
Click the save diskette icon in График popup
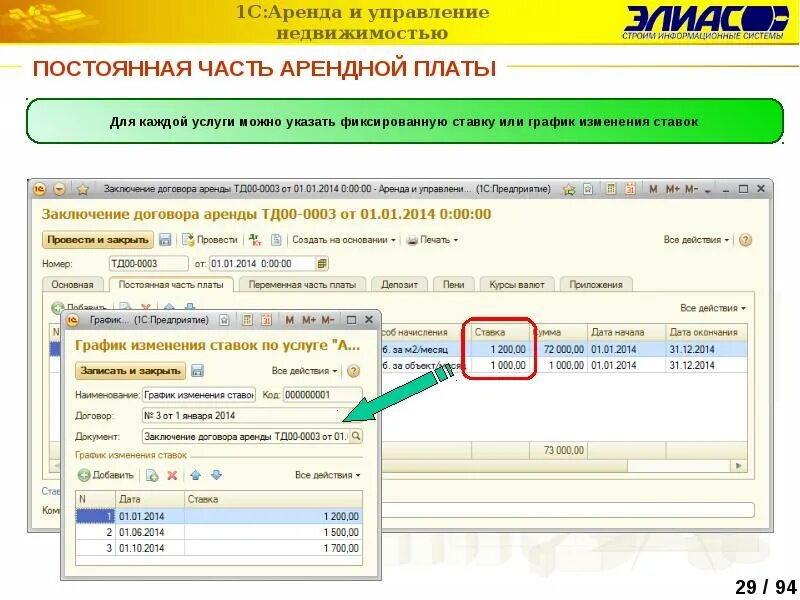tap(197, 371)
